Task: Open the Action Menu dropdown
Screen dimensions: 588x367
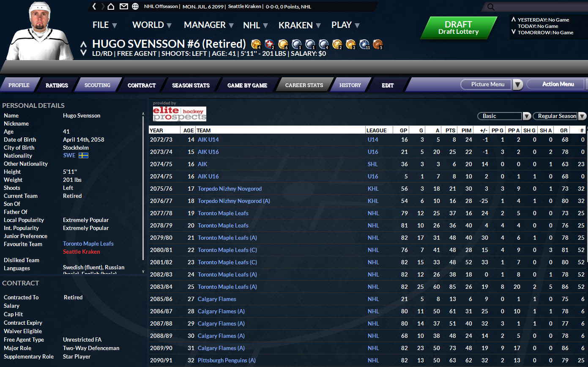Action: [558, 84]
